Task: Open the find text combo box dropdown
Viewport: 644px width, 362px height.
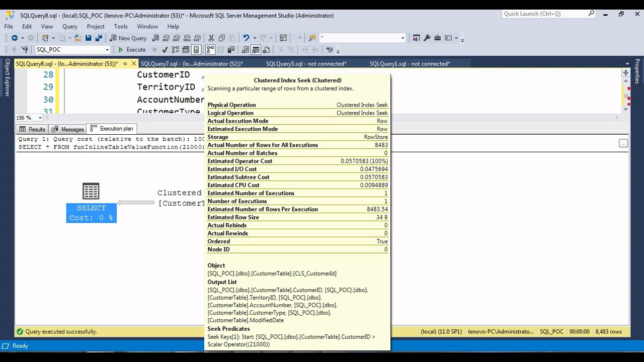Action: coord(403,38)
